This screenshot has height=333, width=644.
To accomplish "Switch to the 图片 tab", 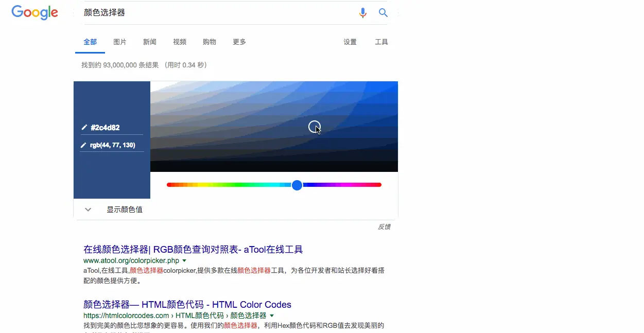I will tap(119, 42).
